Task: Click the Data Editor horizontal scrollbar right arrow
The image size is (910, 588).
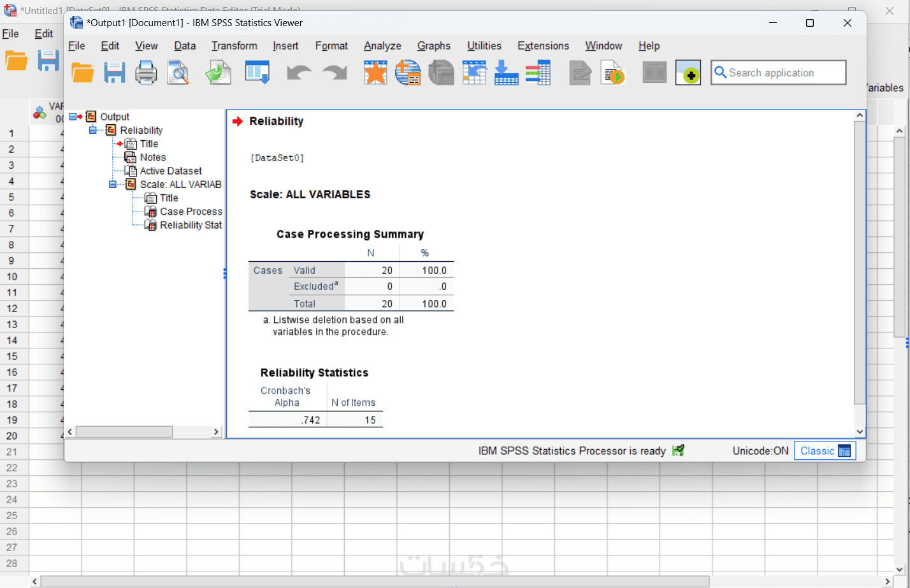Action: point(888,582)
